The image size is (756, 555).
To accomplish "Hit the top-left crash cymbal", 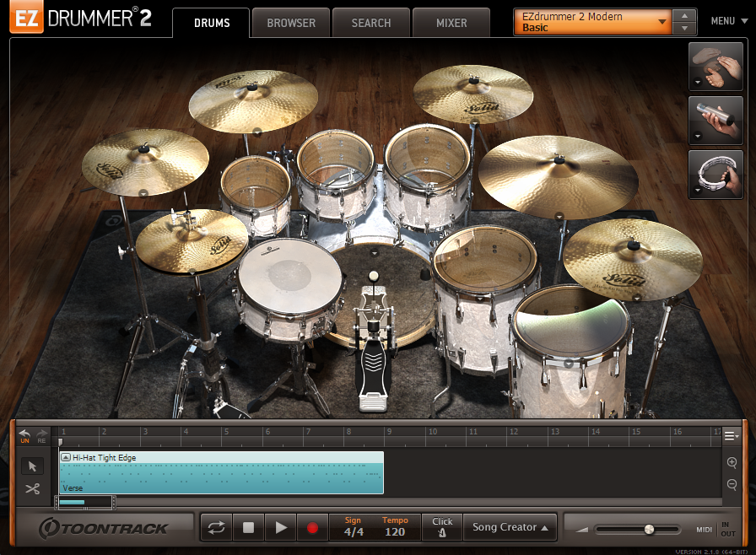I will tap(253, 100).
